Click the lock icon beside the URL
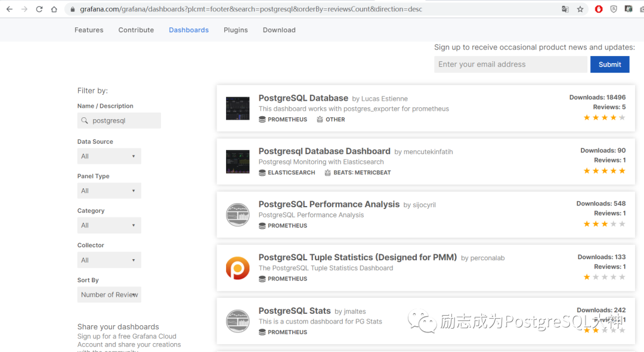This screenshot has height=352, width=644. 73,9
